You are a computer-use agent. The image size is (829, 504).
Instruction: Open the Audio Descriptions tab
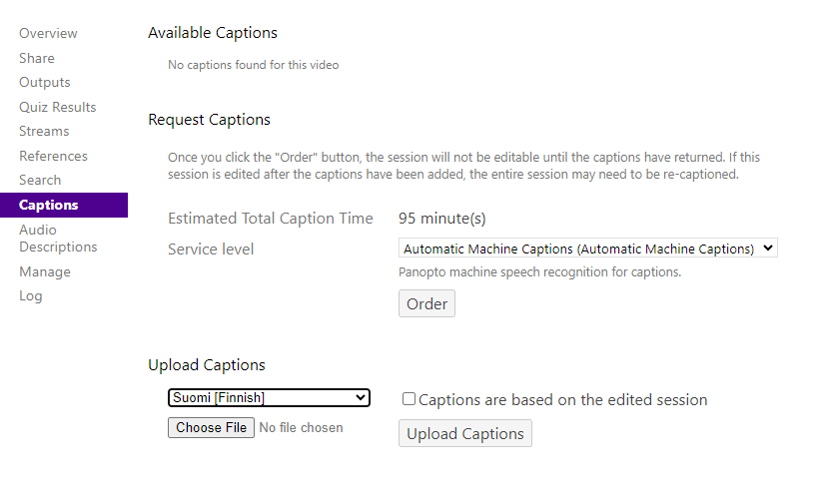click(58, 239)
